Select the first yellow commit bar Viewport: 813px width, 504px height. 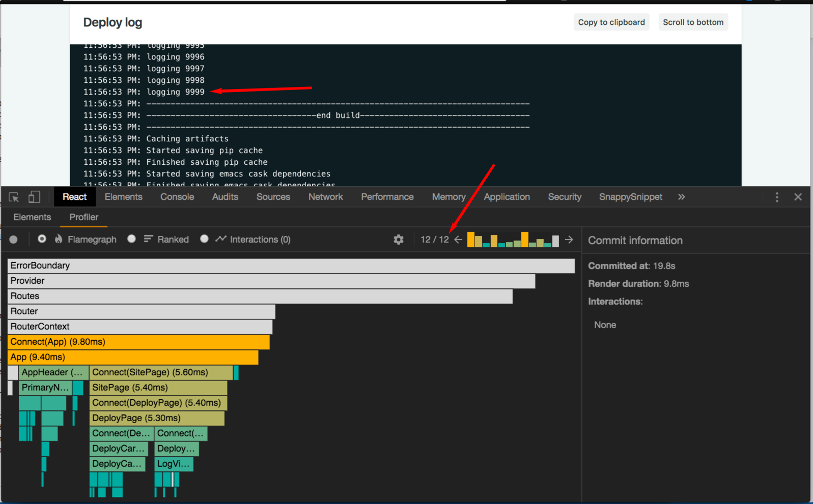pos(471,240)
